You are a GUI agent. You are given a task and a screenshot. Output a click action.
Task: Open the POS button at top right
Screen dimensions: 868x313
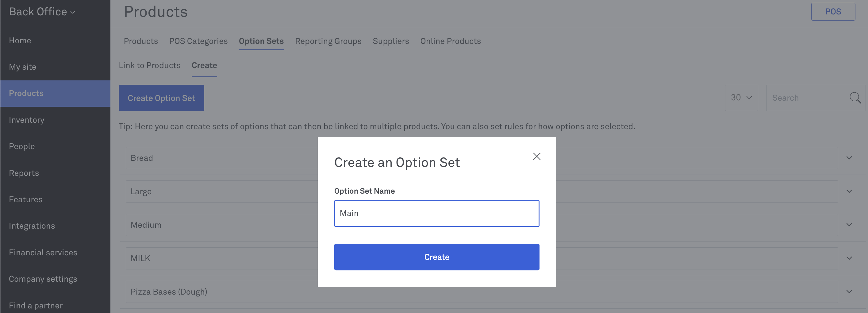[x=833, y=11]
